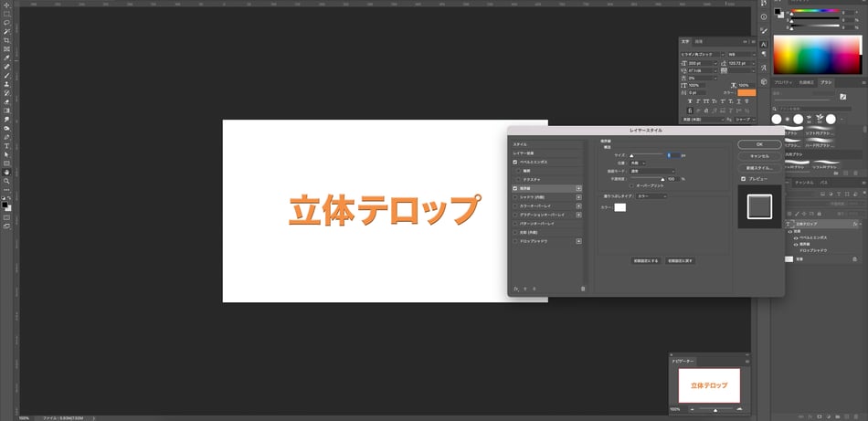The image size is (868, 421).
Task: Select the Hand tool
Action: click(x=6, y=172)
